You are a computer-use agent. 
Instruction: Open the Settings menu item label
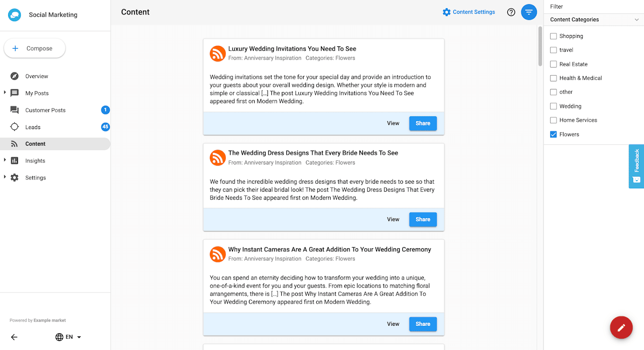click(36, 178)
